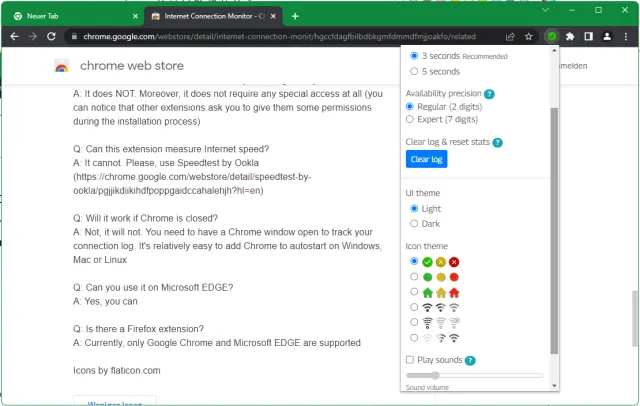This screenshot has width=640, height=406.
Task: Open the Chrome three-dot menu
Action: pyautogui.click(x=626, y=37)
